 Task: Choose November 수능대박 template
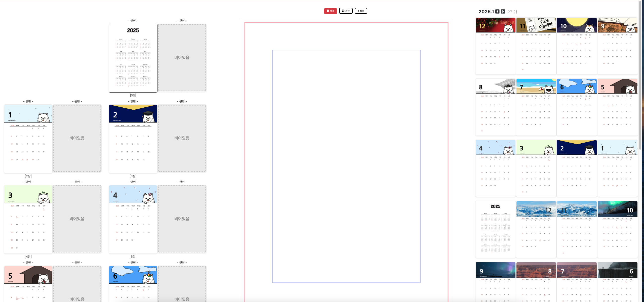536,46
